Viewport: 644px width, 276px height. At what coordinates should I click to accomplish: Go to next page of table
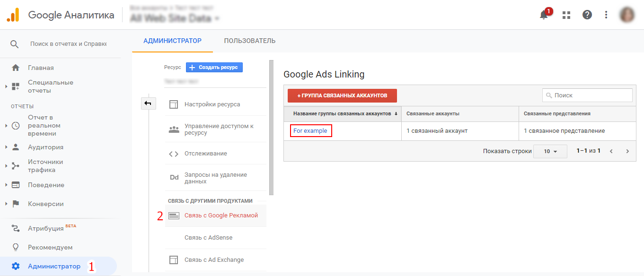pos(627,151)
